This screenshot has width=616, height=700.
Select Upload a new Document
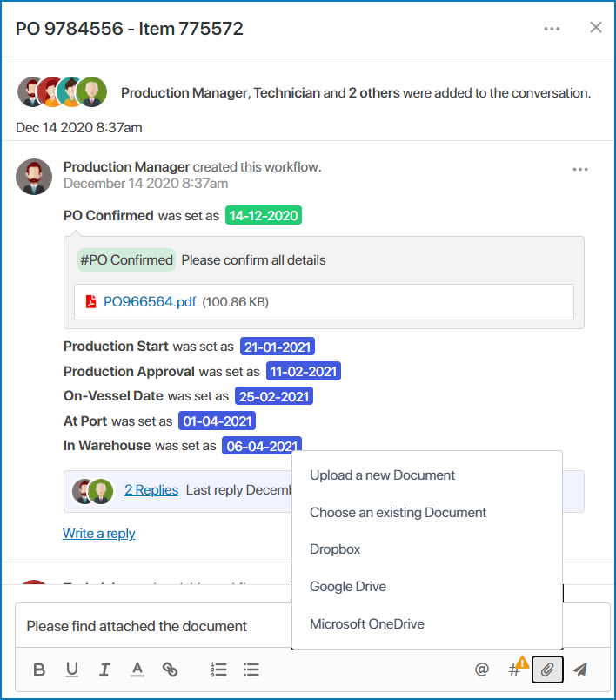tap(382, 475)
